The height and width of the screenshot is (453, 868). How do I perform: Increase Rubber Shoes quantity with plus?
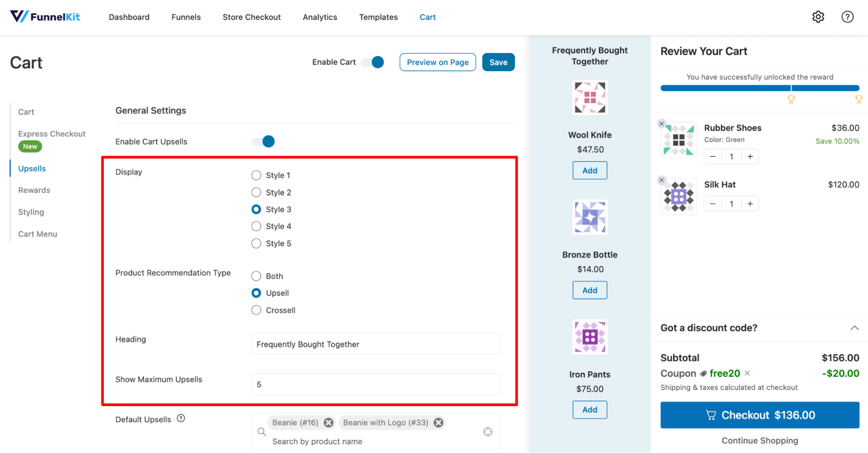coord(750,157)
